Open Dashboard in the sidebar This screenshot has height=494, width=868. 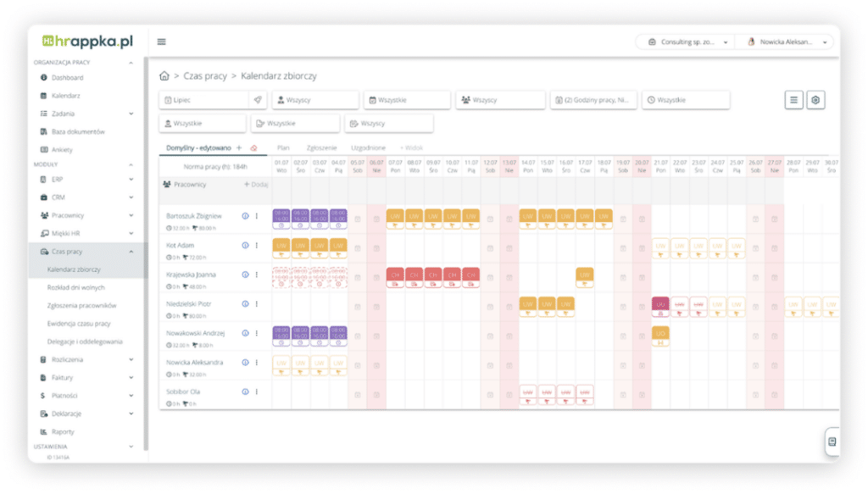coord(68,77)
